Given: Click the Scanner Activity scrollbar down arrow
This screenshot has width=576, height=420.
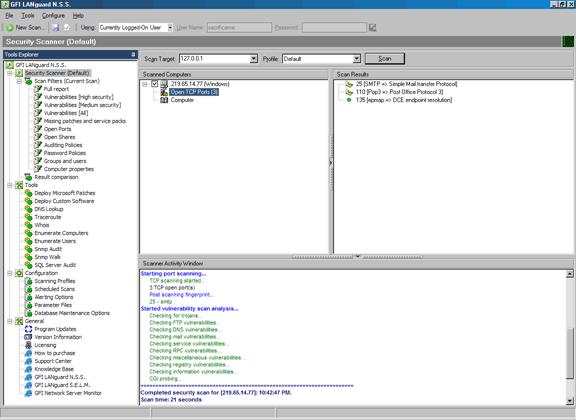Looking at the screenshot, I should pyautogui.click(x=569, y=401).
